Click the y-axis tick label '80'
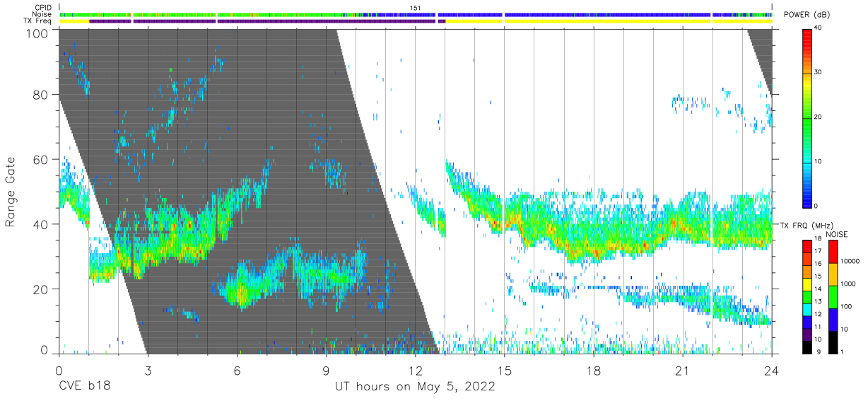Screen dimensions: 868x401 pos(40,94)
